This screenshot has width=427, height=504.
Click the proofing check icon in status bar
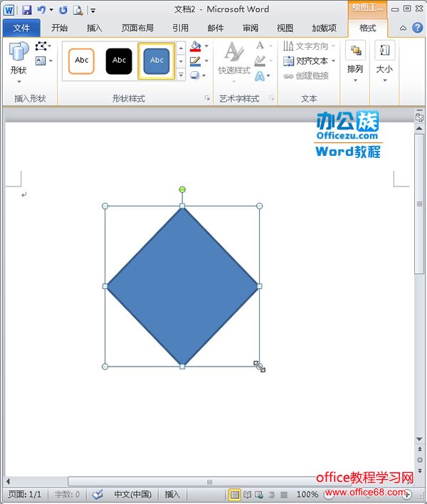tap(97, 494)
